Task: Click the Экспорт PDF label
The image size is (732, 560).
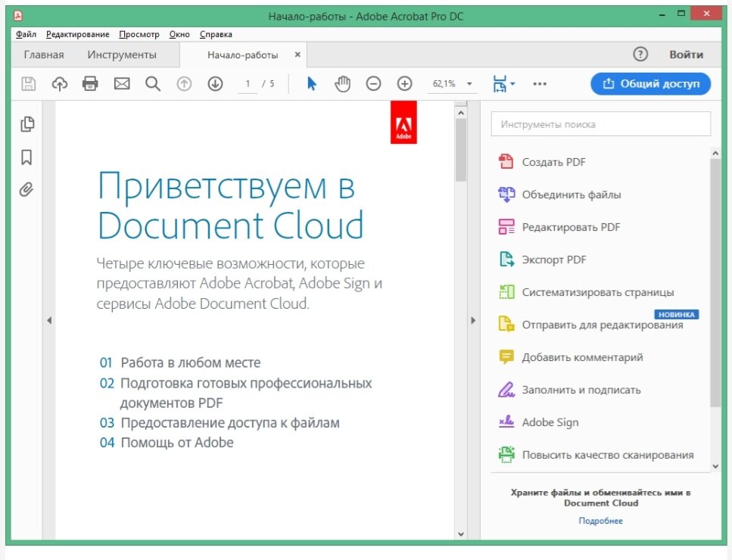Action: pyautogui.click(x=553, y=260)
